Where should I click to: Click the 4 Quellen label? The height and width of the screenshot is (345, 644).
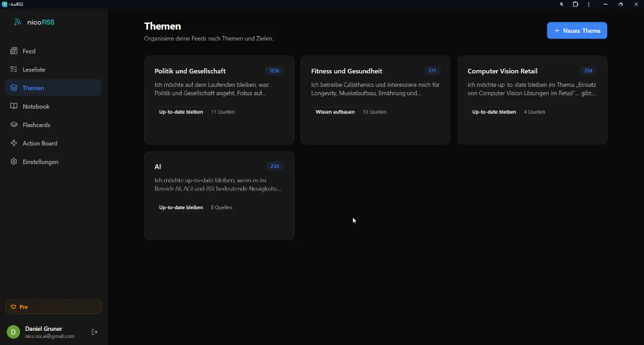point(535,112)
